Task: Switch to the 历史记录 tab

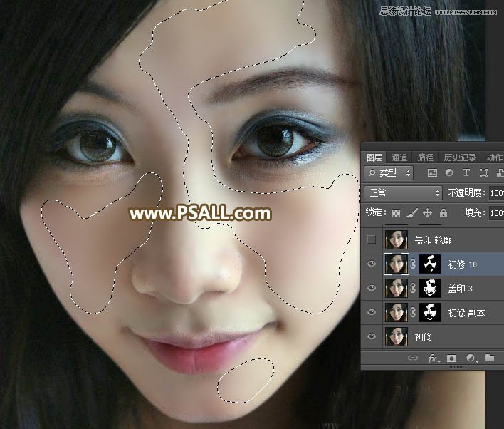Action: click(x=460, y=157)
